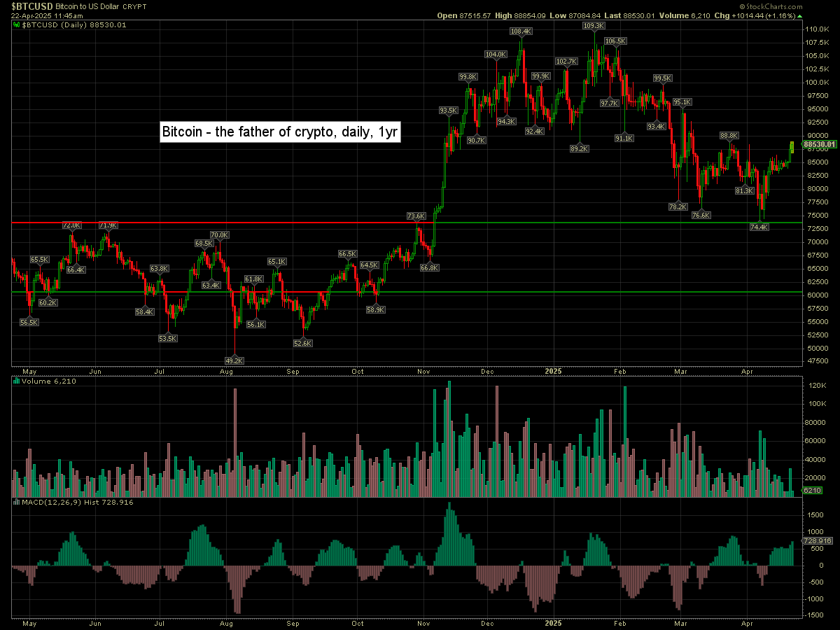Click the green support line near 60K
The height and width of the screenshot is (630, 840).
click(560, 291)
